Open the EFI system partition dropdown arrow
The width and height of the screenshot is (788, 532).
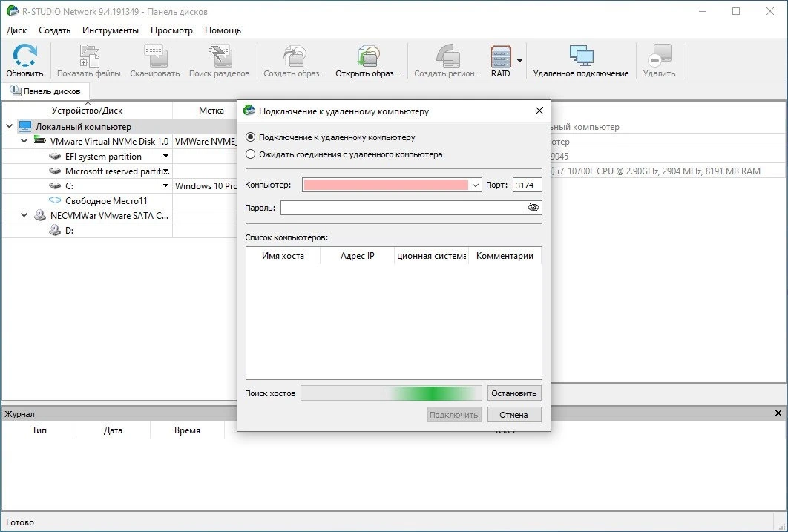[x=166, y=157]
